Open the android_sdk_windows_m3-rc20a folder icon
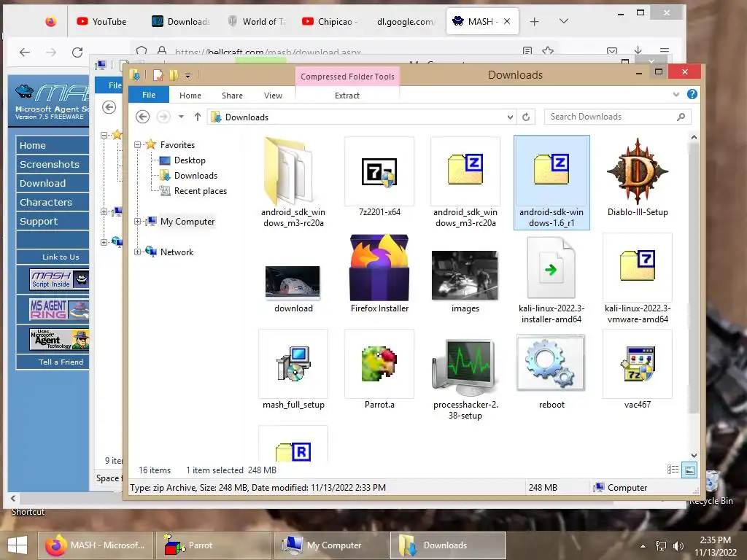The height and width of the screenshot is (560, 747). tap(293, 182)
